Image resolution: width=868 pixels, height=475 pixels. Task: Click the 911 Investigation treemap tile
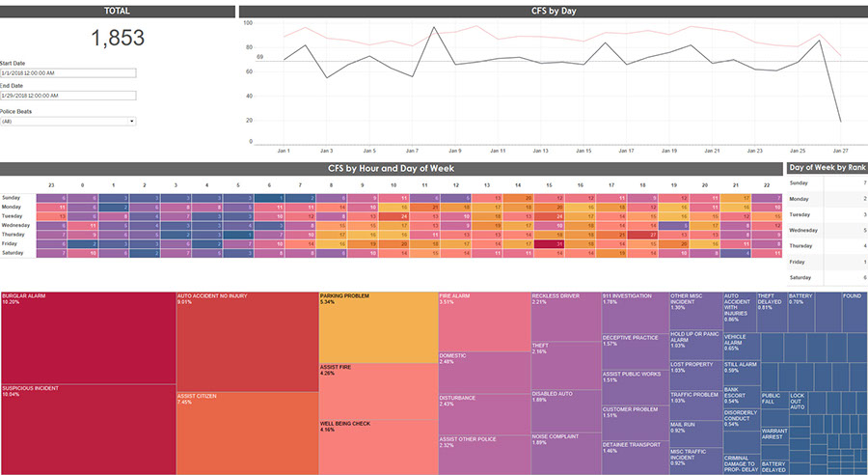(x=634, y=313)
